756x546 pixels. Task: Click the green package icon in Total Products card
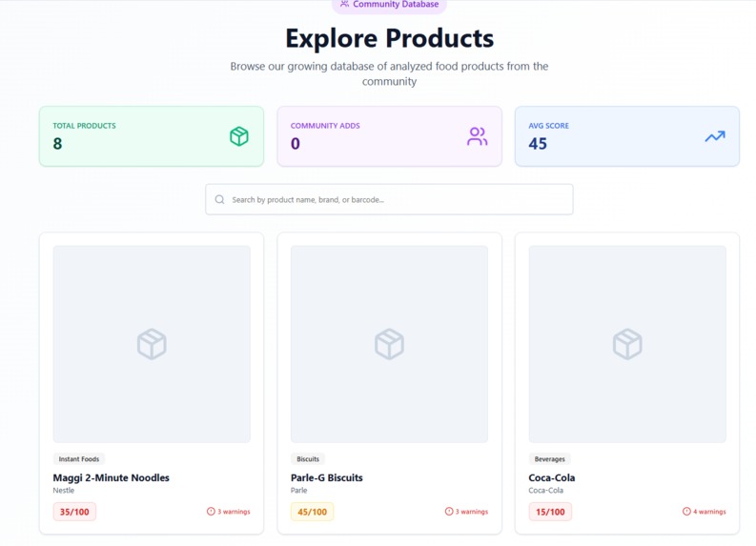pos(239,136)
